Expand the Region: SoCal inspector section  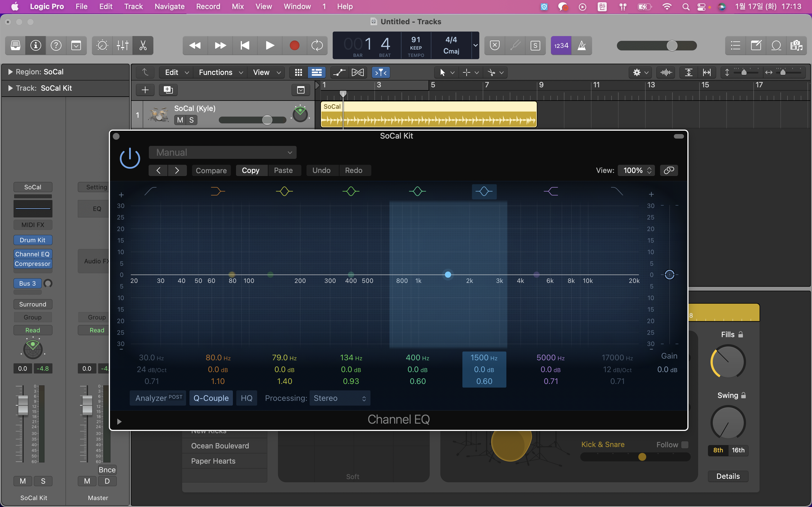(x=10, y=72)
